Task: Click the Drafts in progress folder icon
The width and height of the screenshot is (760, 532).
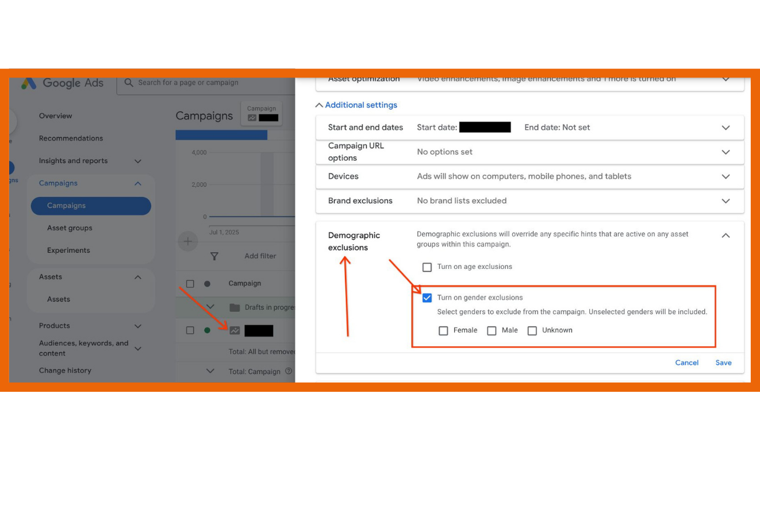Action: (x=235, y=307)
